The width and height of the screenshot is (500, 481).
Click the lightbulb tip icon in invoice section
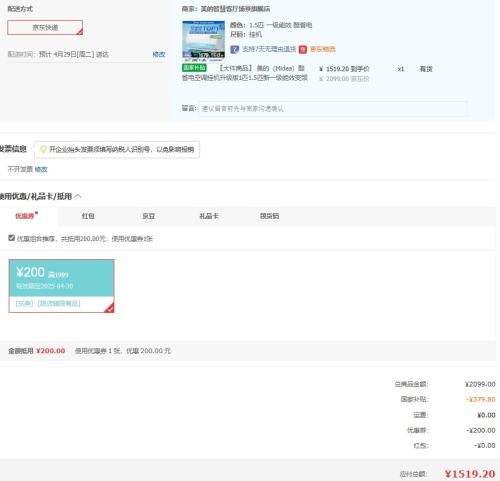[x=43, y=149]
